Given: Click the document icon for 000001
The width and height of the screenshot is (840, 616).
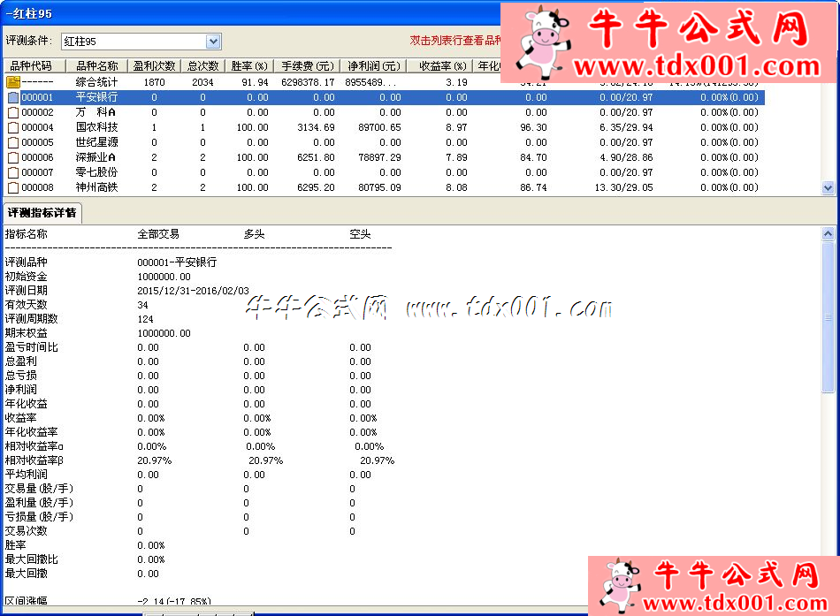Looking at the screenshot, I should (13, 97).
